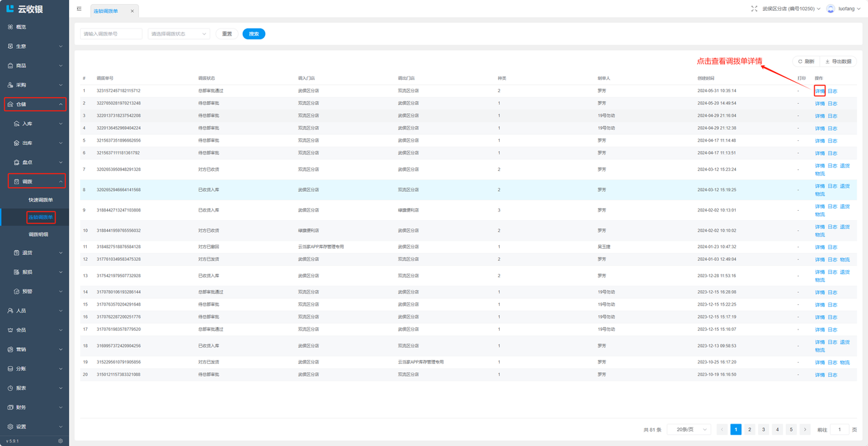Open 调拨明细 in the sidebar
The image size is (868, 446).
coord(39,235)
